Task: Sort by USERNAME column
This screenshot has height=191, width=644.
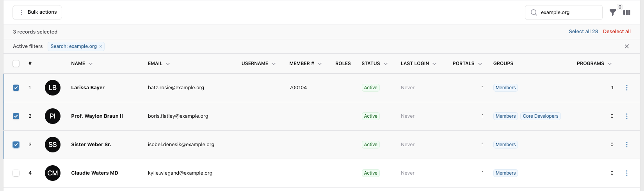Action: tap(258, 64)
